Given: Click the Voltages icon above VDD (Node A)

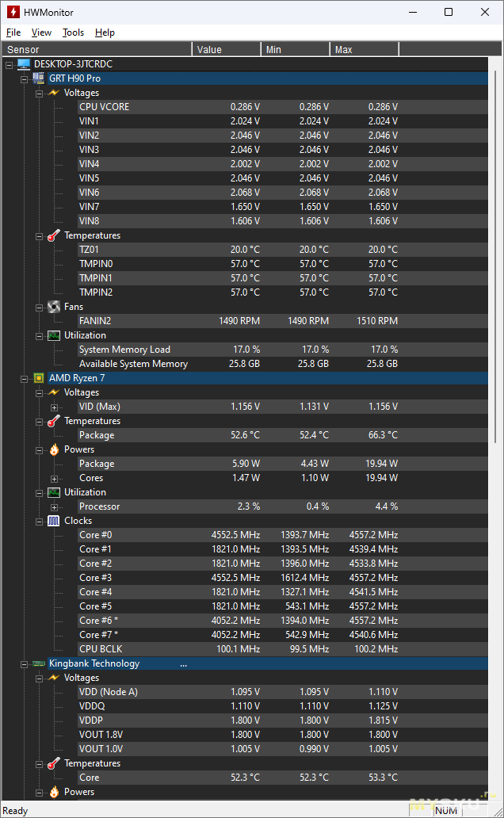Looking at the screenshot, I should tap(54, 677).
